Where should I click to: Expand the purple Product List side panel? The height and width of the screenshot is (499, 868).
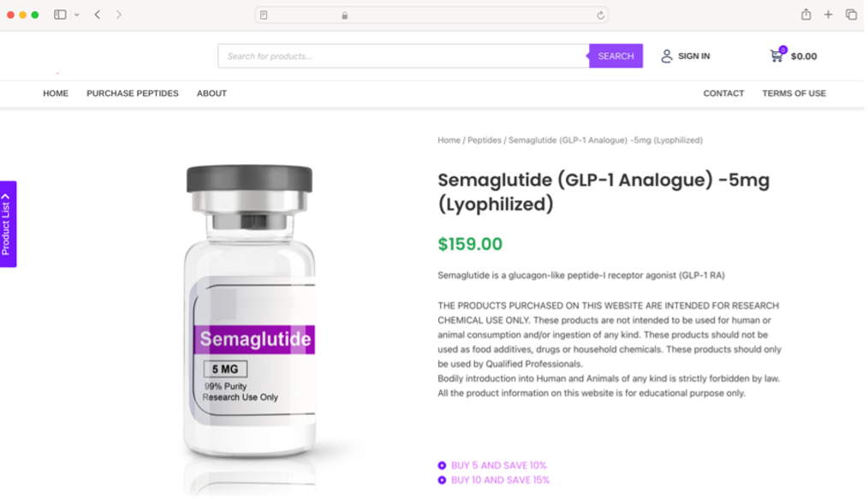pyautogui.click(x=9, y=224)
